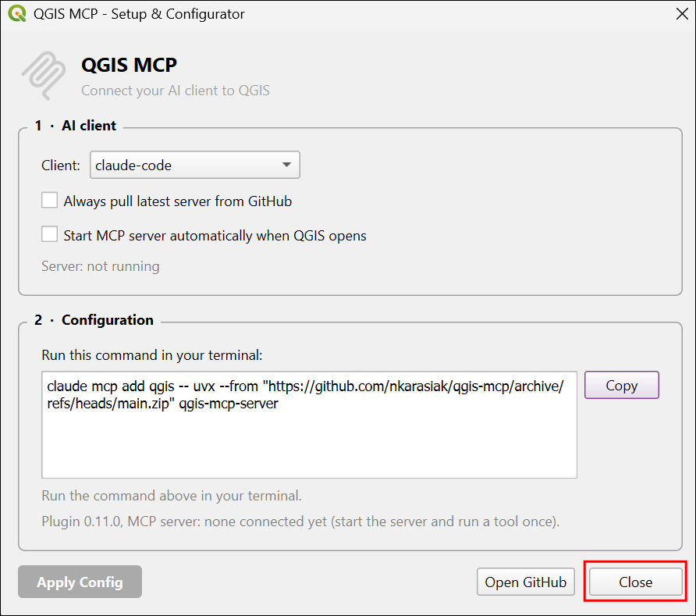This screenshot has height=616, width=696.
Task: Click the 'Connect your AI client to QGIS' subtitle
Action: tap(176, 91)
